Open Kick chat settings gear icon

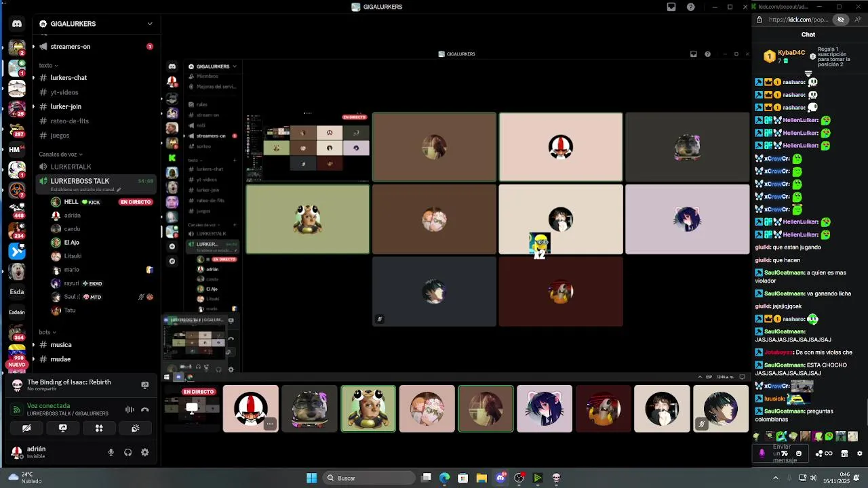click(860, 453)
